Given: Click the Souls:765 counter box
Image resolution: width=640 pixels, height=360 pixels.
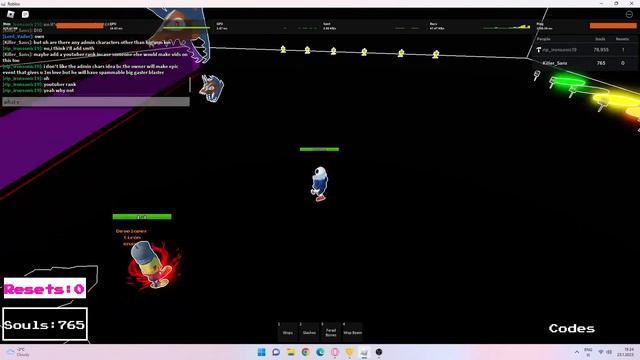Looking at the screenshot, I should (x=45, y=324).
